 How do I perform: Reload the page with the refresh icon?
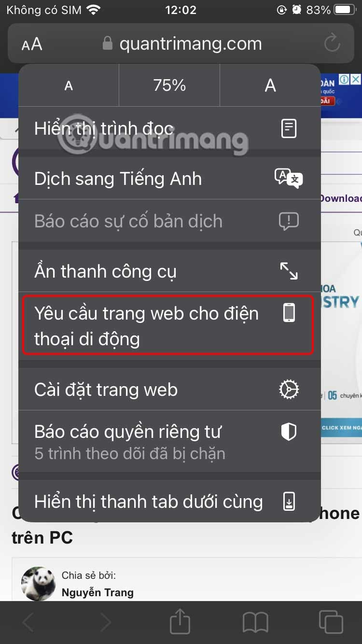click(x=332, y=44)
